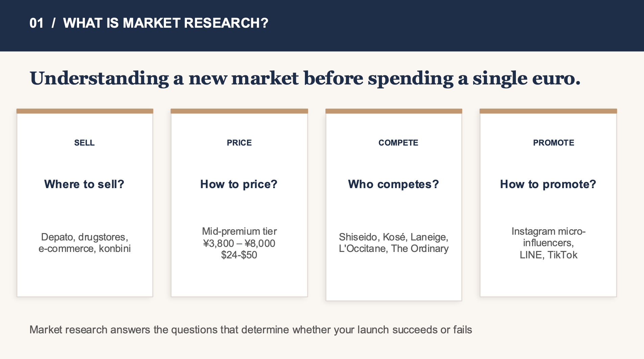The width and height of the screenshot is (644, 359).
Task: Select the 'Depato, drugstores, e-commerce, konbini' text
Action: [85, 243]
